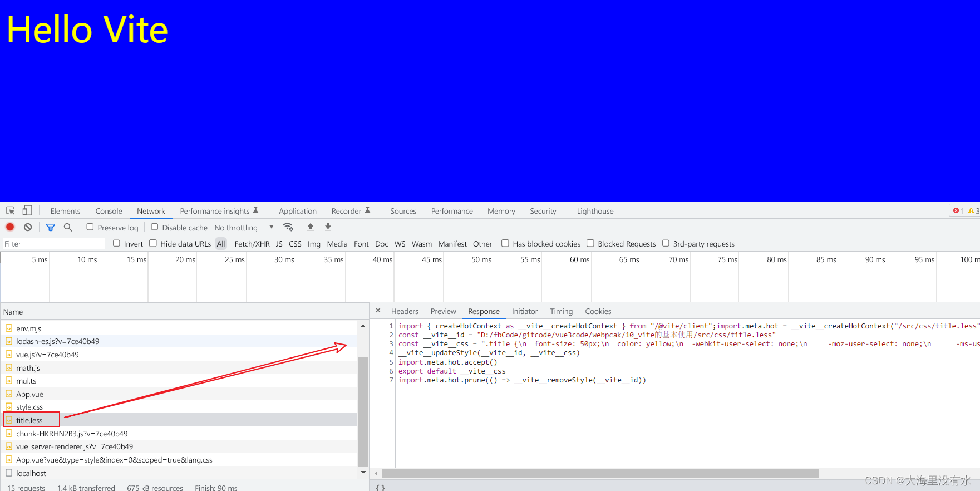
Task: View Preview tab of request
Action: [443, 311]
